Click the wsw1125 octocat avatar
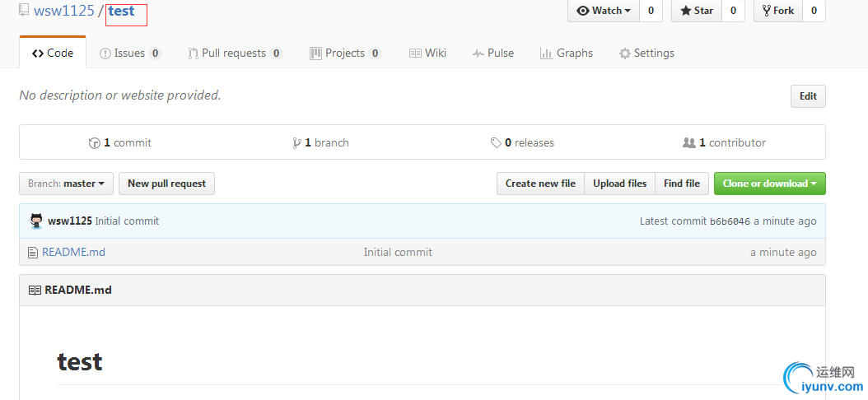This screenshot has width=868, height=400. pyautogui.click(x=36, y=221)
